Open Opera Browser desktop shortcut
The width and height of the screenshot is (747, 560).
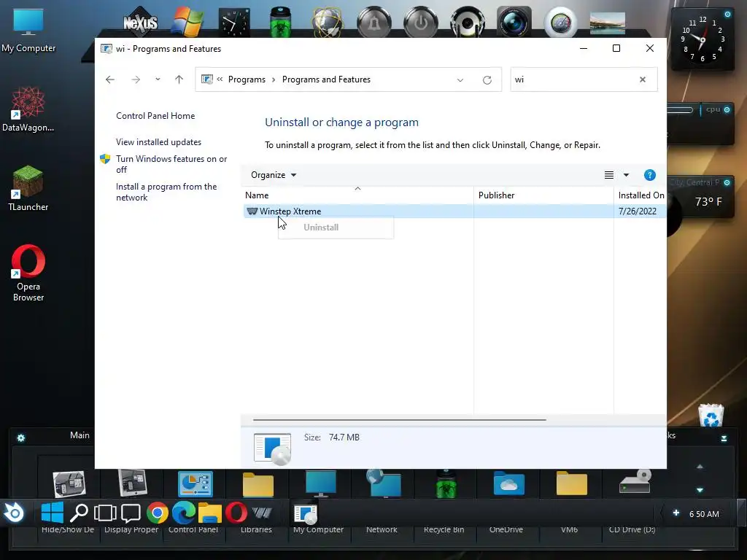coord(28,273)
